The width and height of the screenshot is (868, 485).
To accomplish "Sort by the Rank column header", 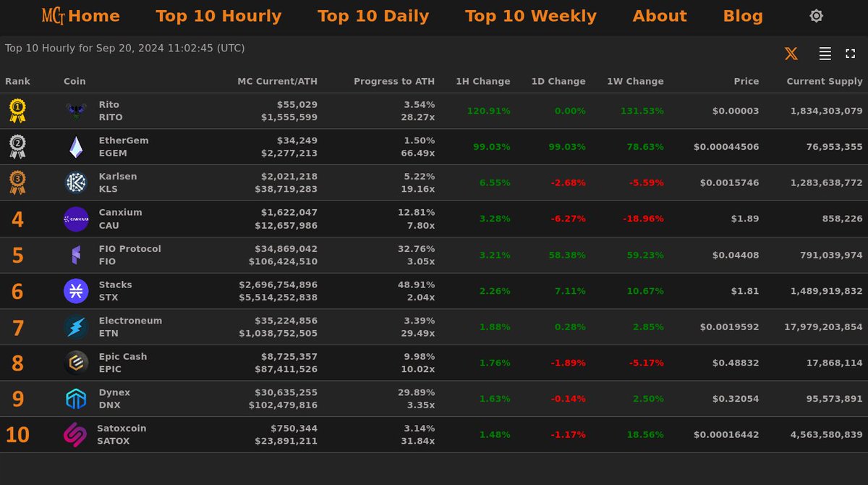I will (x=18, y=81).
